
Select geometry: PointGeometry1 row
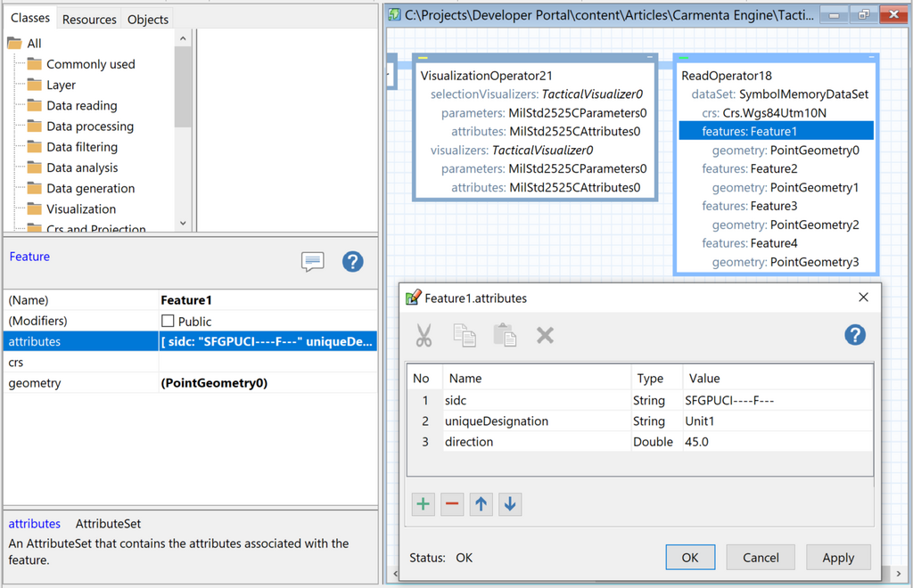(785, 187)
